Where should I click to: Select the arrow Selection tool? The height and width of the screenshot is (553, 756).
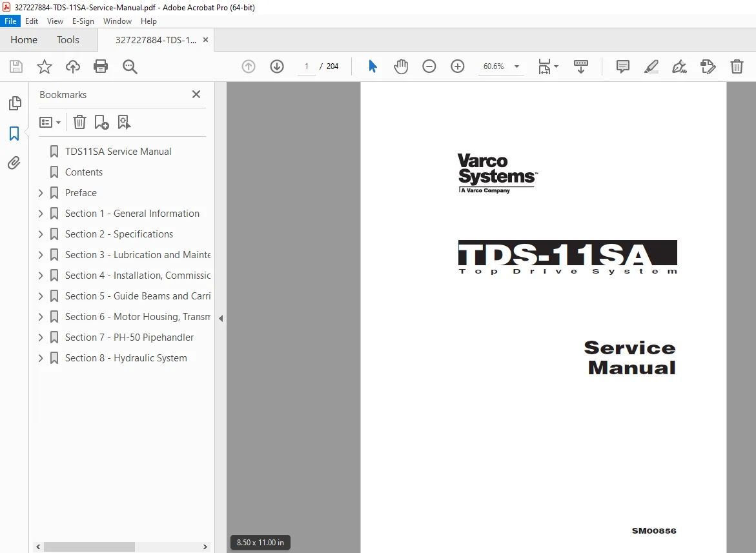tap(373, 66)
